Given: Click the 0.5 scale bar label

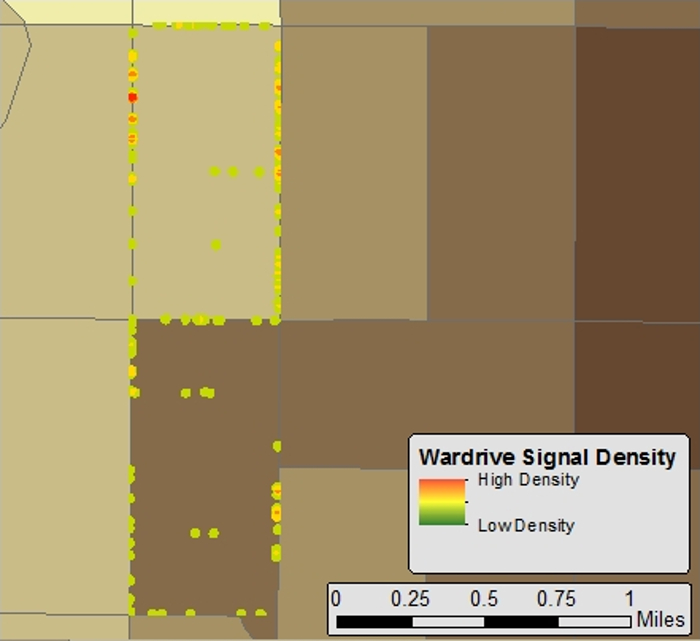Looking at the screenshot, I should click(x=483, y=599).
